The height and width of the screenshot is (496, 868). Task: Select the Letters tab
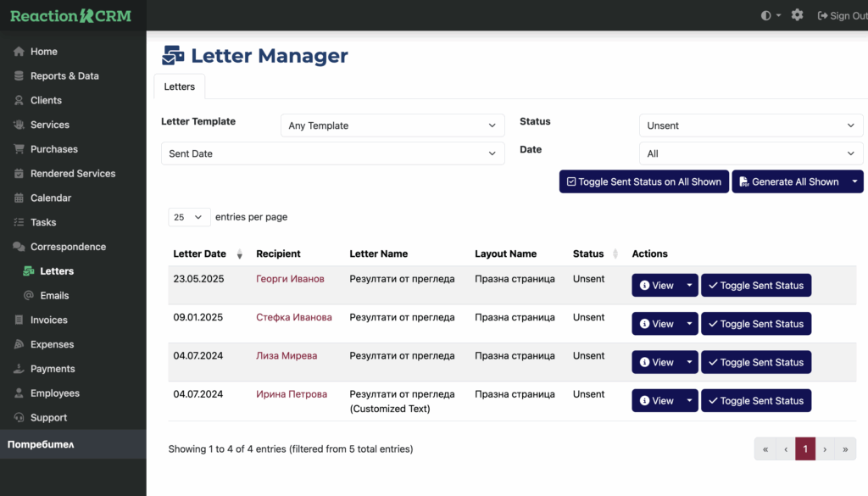(179, 86)
